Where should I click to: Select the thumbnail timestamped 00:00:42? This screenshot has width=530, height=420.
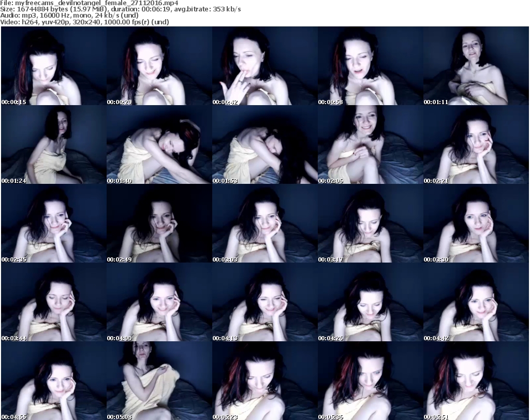click(x=264, y=66)
